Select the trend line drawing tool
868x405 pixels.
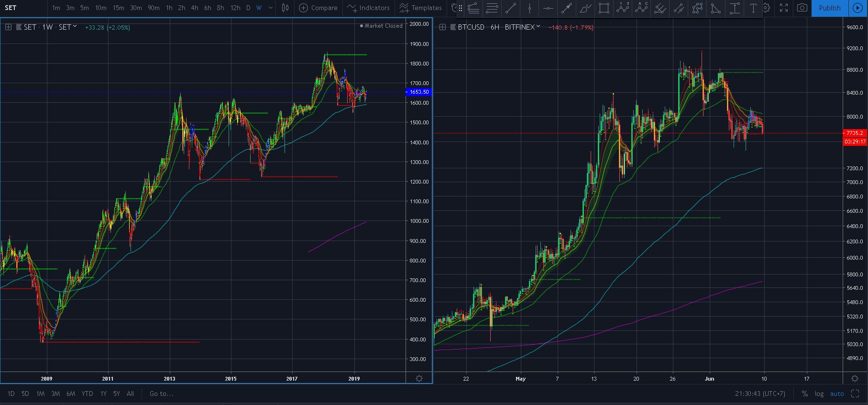[511, 8]
